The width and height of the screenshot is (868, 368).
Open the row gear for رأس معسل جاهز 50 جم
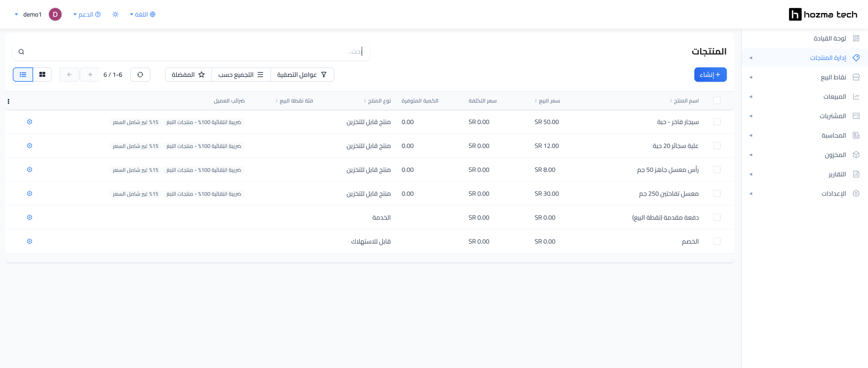[x=29, y=170]
